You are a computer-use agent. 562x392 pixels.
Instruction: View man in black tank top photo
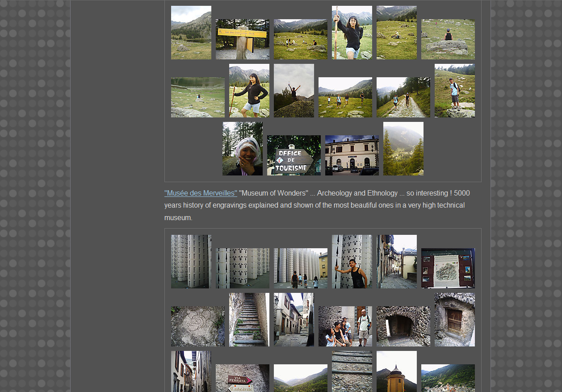pyautogui.click(x=352, y=262)
